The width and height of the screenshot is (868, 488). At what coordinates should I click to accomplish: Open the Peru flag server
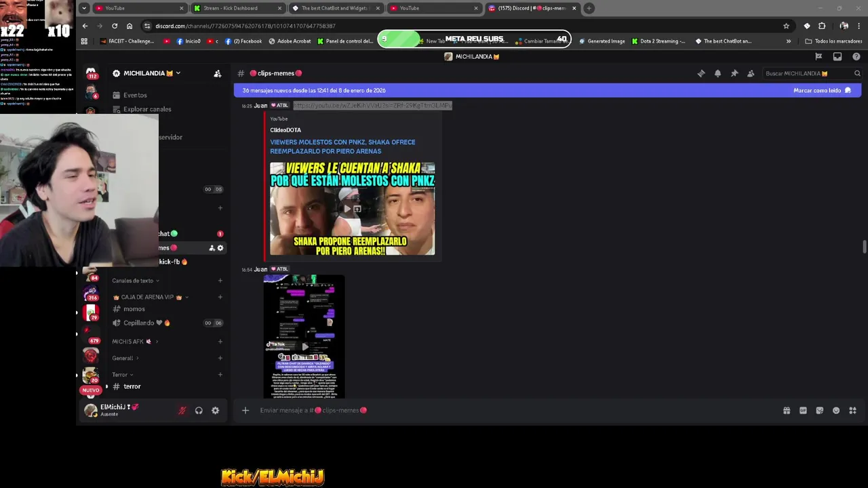[x=91, y=312]
